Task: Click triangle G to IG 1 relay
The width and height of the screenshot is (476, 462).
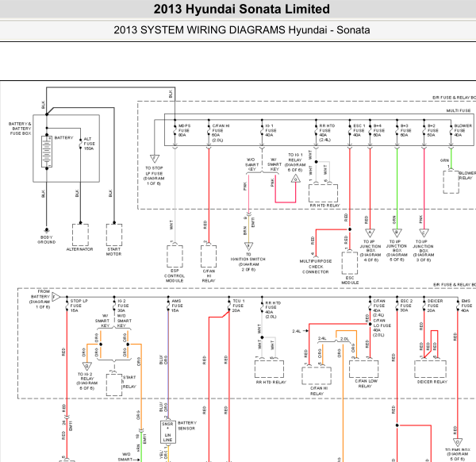Action: coord(296,179)
